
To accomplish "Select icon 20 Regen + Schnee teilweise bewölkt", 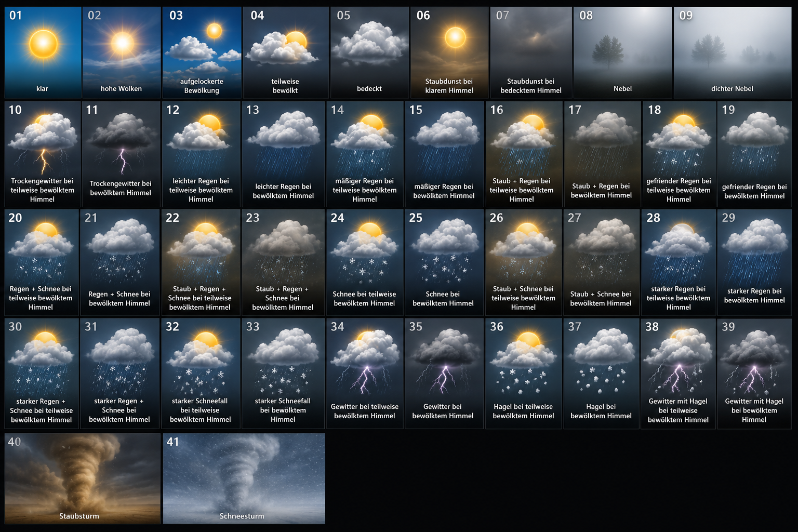I will click(x=42, y=262).
